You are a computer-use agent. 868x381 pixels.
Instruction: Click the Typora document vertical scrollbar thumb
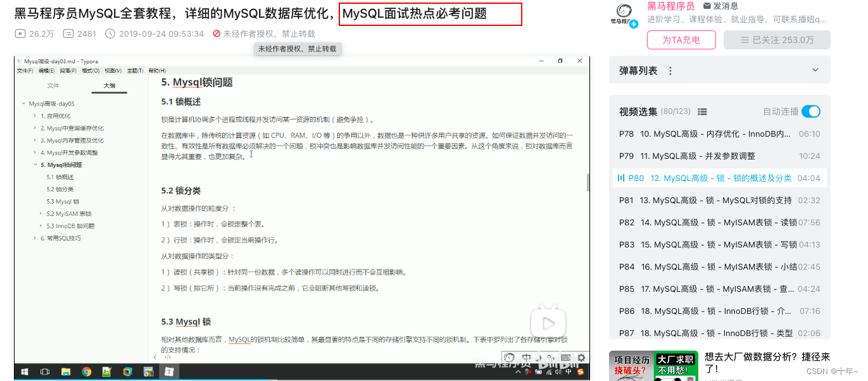588,182
